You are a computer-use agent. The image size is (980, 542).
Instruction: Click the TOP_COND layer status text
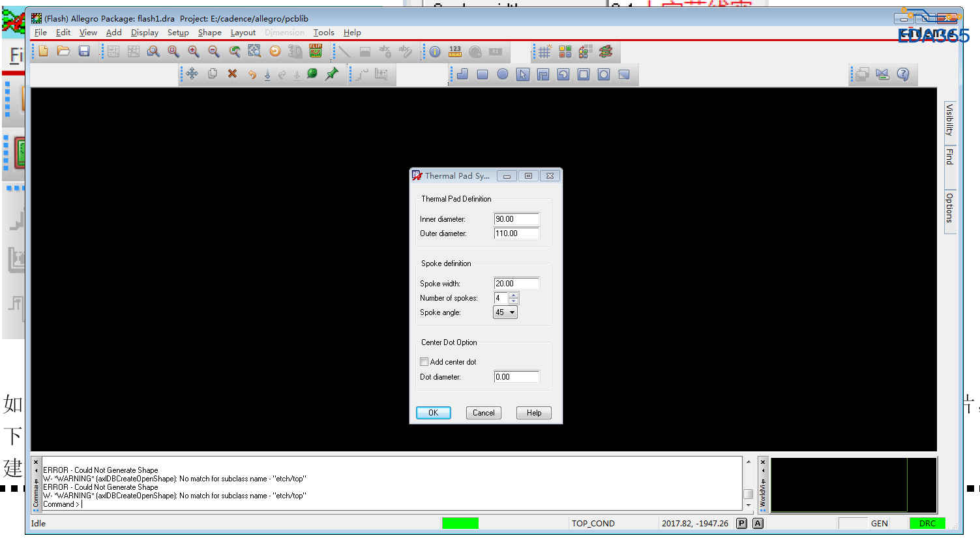(x=593, y=523)
